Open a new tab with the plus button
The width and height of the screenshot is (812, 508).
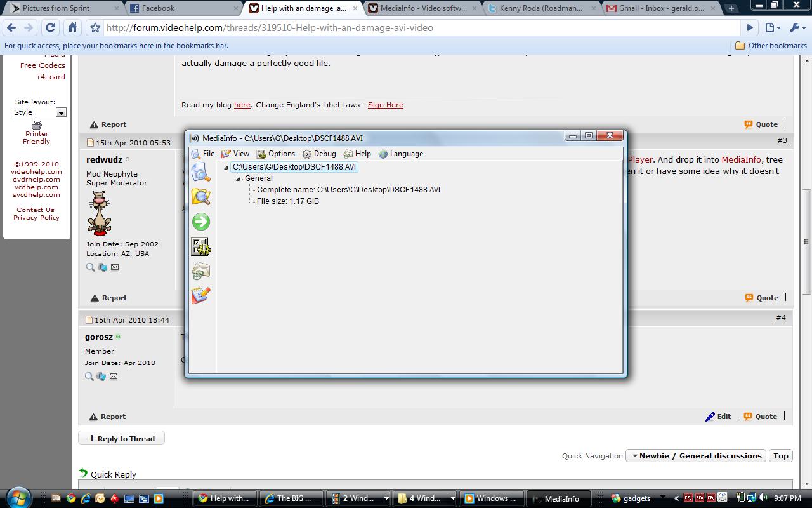[x=731, y=8]
